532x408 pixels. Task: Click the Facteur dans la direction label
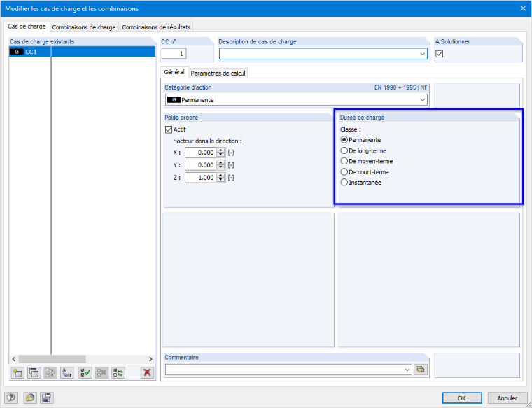pyautogui.click(x=208, y=141)
